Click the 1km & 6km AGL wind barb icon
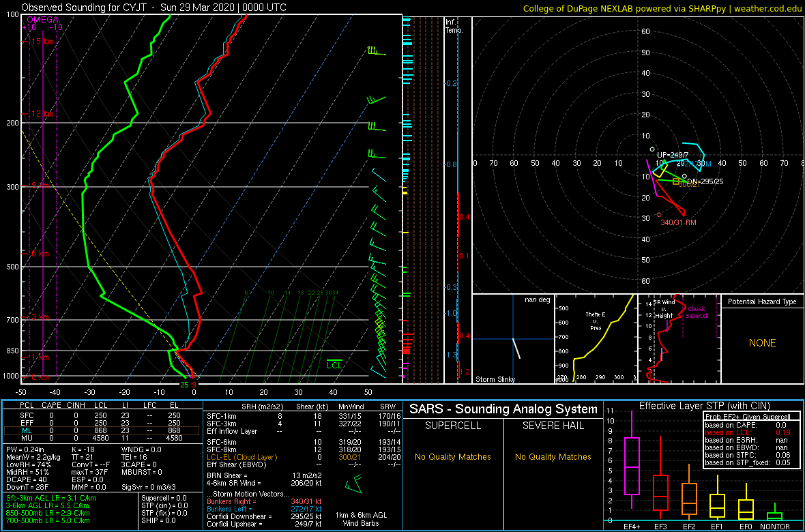This screenshot has width=805, height=532. click(x=354, y=486)
